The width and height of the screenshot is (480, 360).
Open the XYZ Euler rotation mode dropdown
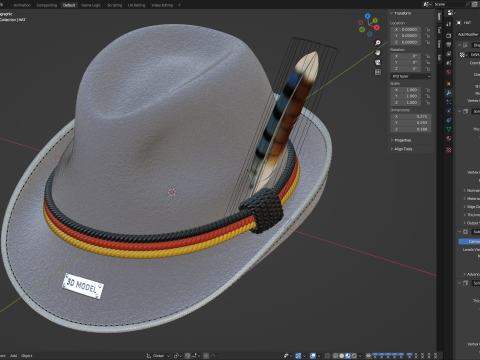pyautogui.click(x=411, y=76)
